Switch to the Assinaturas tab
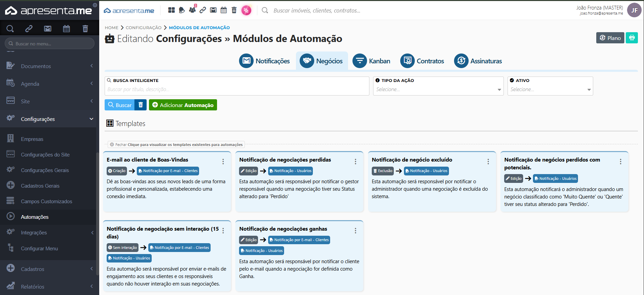This screenshot has height=295, width=644. pyautogui.click(x=478, y=61)
